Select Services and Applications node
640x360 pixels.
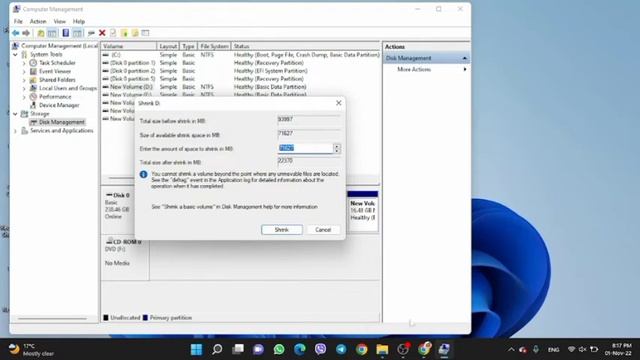coord(61,131)
